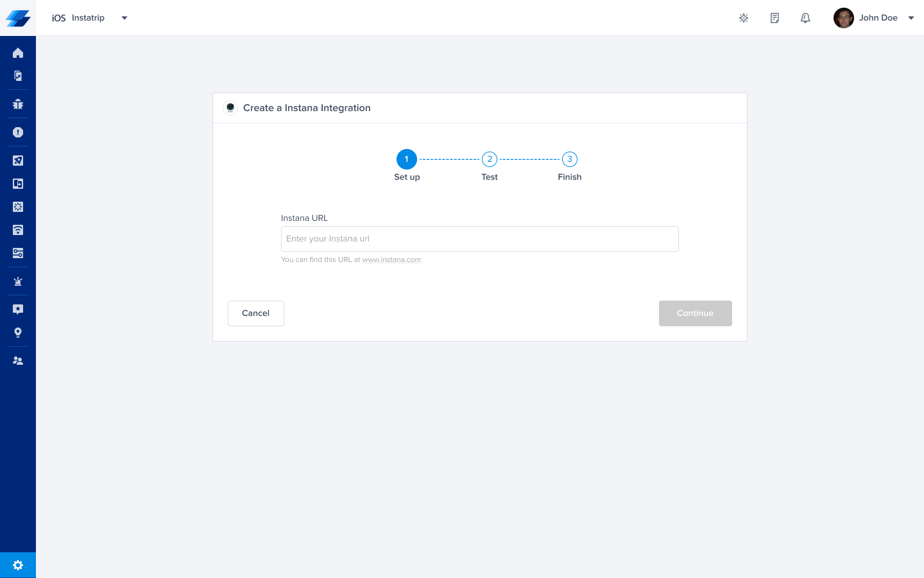Click the "Instatrip" app name text
This screenshot has width=924, height=578.
[x=88, y=18]
